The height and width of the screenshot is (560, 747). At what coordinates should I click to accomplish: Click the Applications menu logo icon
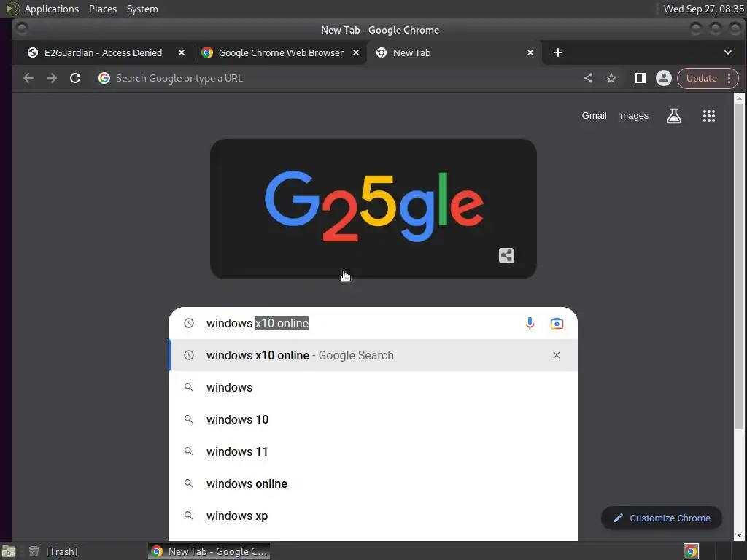[12, 9]
